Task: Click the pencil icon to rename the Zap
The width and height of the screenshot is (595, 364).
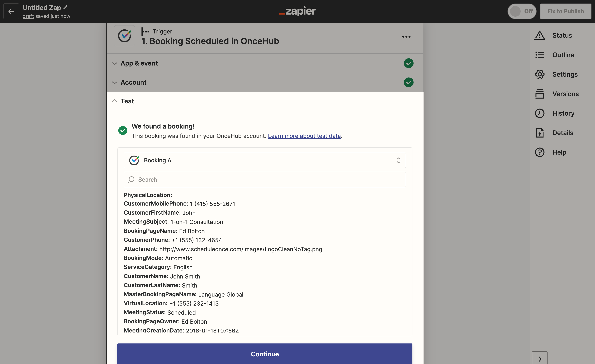Action: tap(65, 7)
